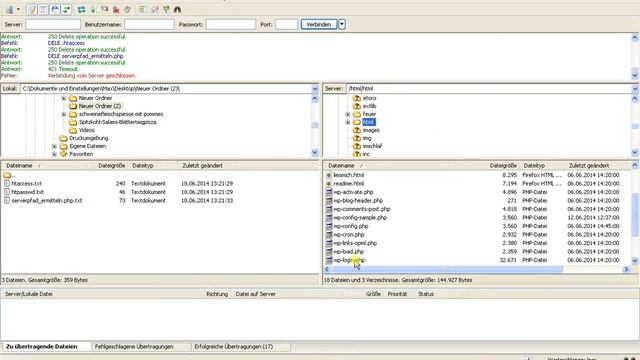Click the server file list horizontal scrollbar thumb
640x360 pixels.
click(x=447, y=269)
